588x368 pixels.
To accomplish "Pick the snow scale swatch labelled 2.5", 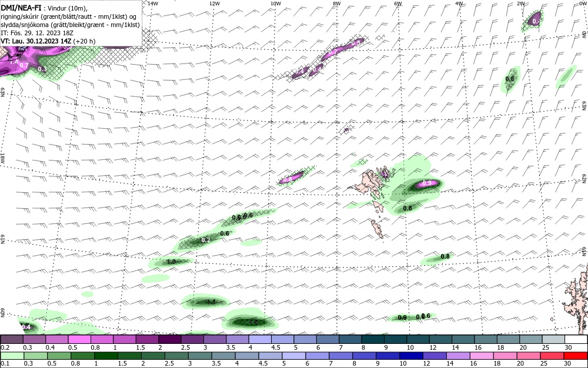I will coord(192,340).
